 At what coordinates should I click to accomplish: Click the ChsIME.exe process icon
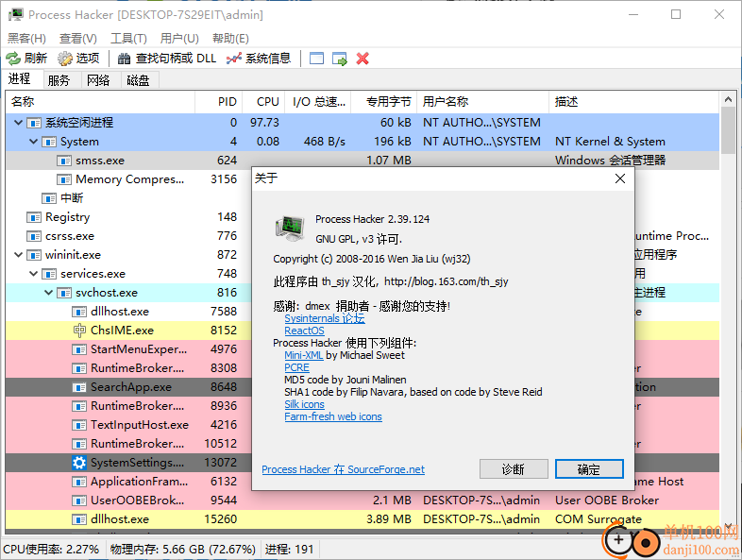point(79,331)
